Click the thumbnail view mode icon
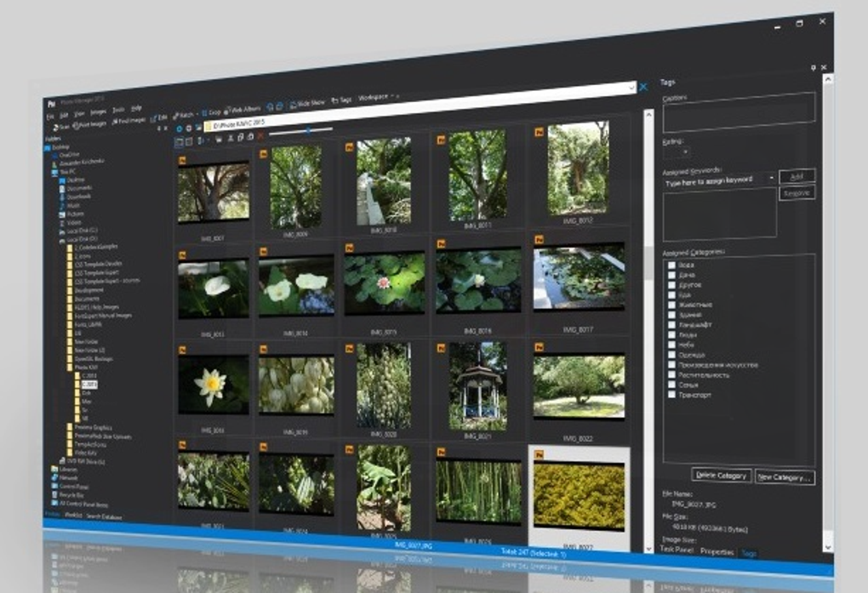 tap(179, 142)
